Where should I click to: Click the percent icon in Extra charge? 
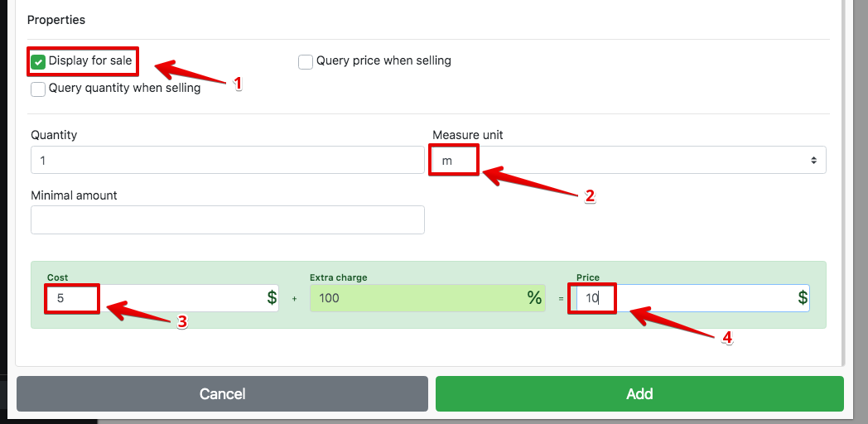[534, 298]
